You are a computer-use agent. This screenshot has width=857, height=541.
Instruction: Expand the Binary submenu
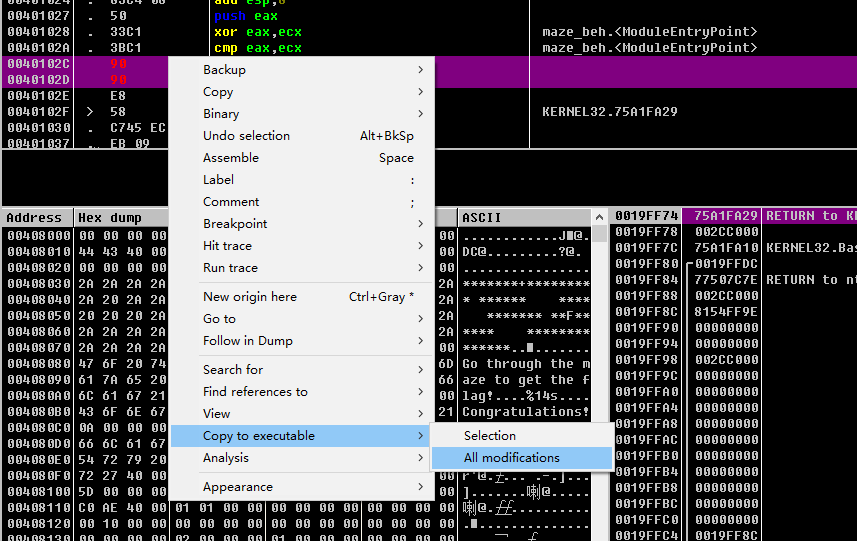221,114
